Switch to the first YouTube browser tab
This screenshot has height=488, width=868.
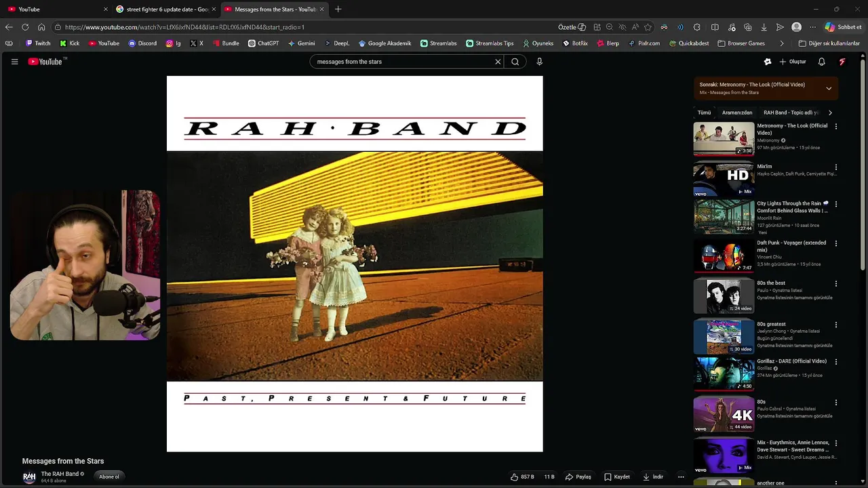pyautogui.click(x=56, y=9)
